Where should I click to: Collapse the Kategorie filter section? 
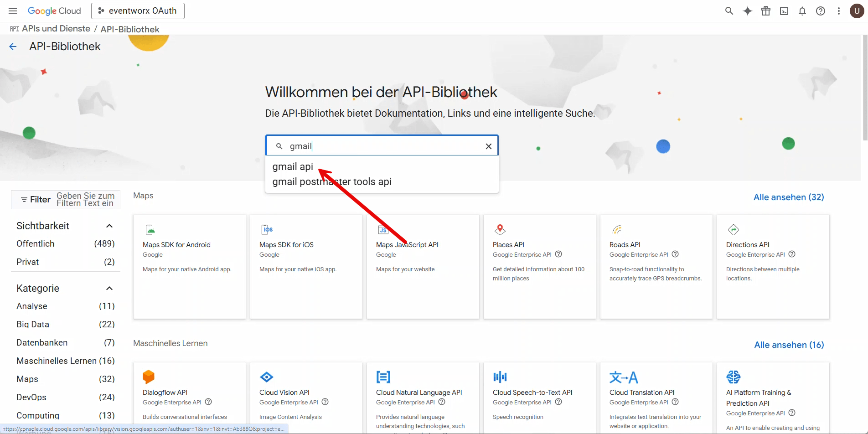109,289
